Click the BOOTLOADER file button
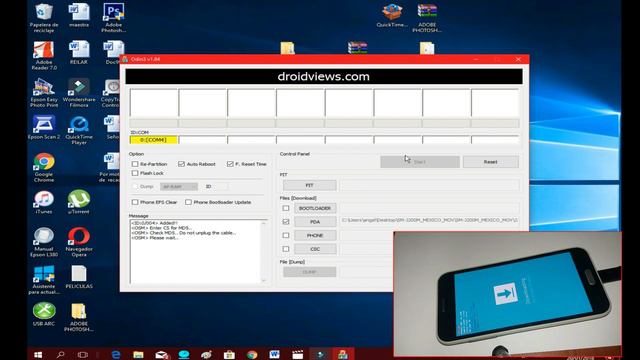The width and height of the screenshot is (640, 360). (x=315, y=208)
